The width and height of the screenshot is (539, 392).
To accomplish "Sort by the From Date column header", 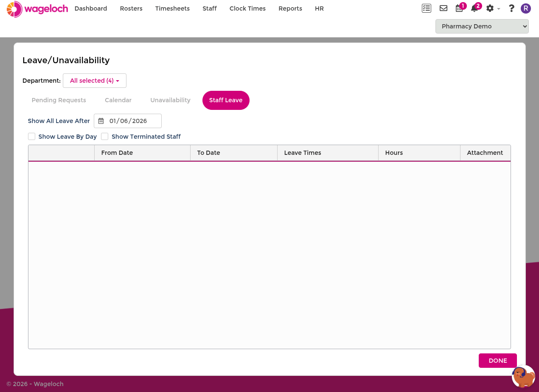I will coord(142,153).
